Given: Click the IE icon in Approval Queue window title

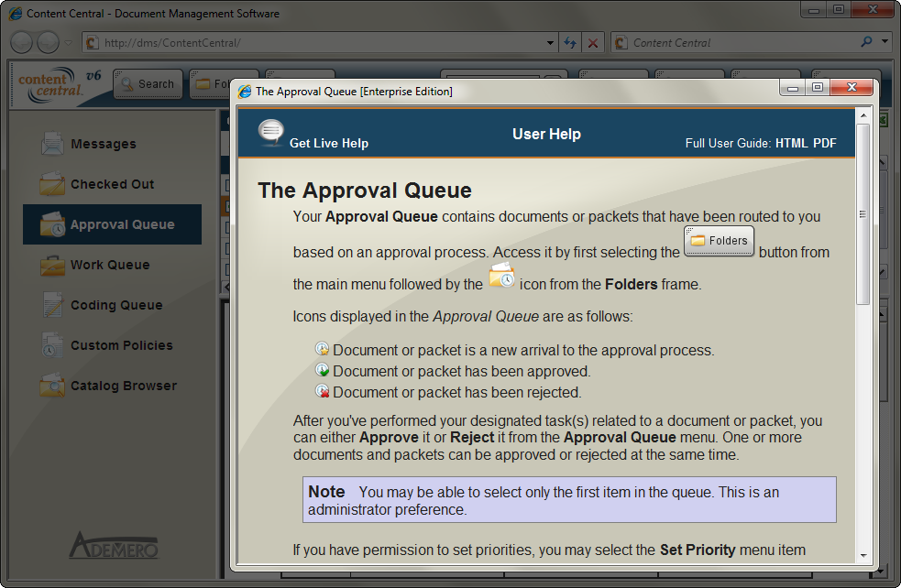Looking at the screenshot, I should (x=245, y=92).
